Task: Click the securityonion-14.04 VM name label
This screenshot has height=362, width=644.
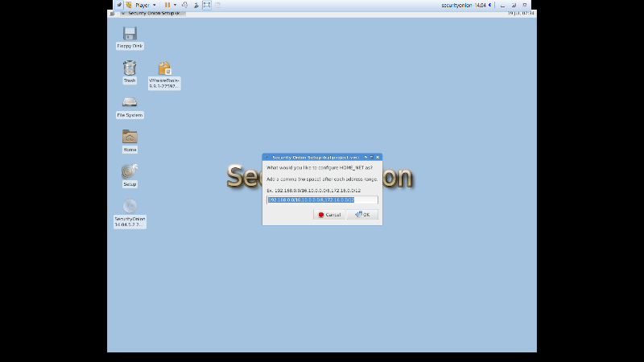Action: tap(464, 6)
